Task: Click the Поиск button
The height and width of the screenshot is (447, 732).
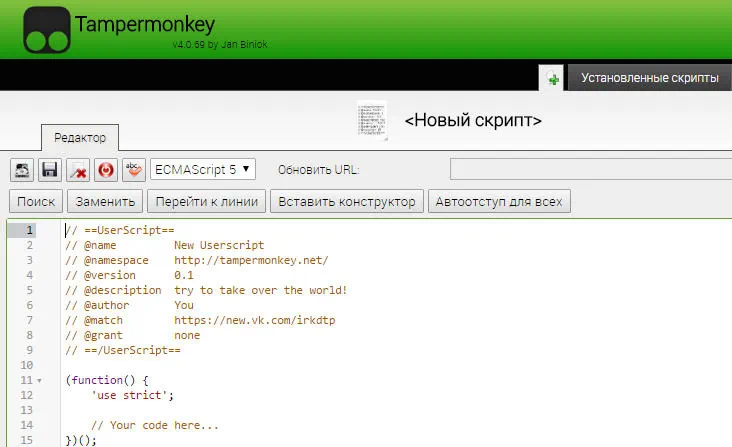Action: [x=36, y=202]
